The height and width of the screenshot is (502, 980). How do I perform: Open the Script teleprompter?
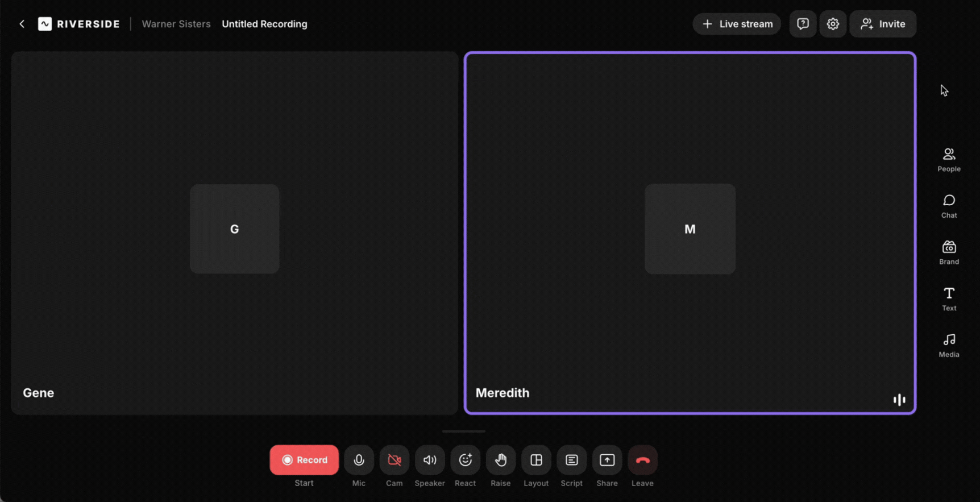(x=571, y=460)
